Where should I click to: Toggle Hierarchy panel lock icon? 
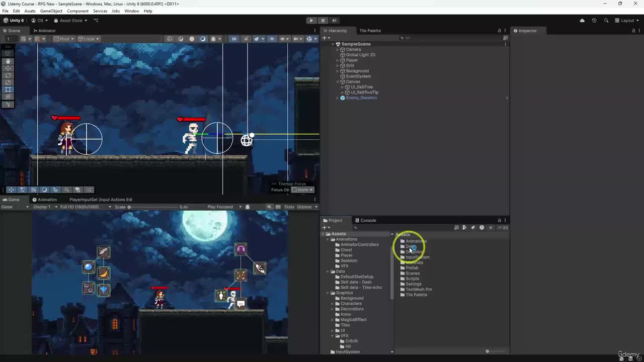click(499, 31)
